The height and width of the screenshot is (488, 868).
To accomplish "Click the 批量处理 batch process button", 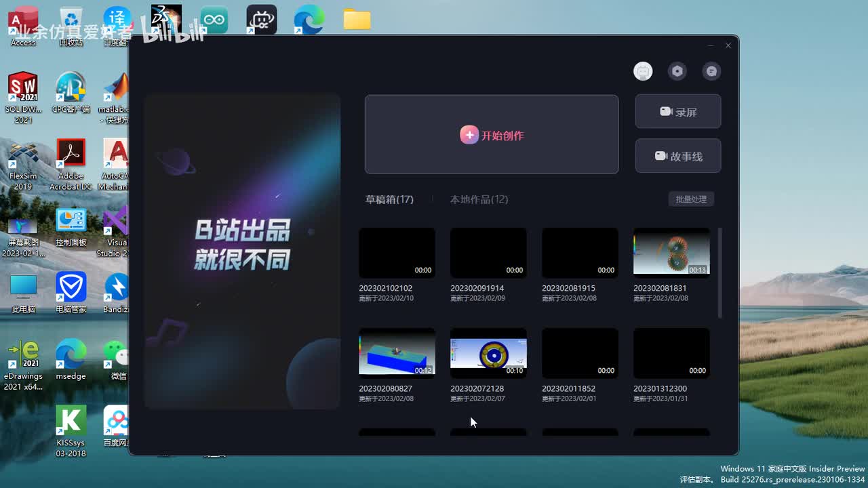I will point(691,199).
